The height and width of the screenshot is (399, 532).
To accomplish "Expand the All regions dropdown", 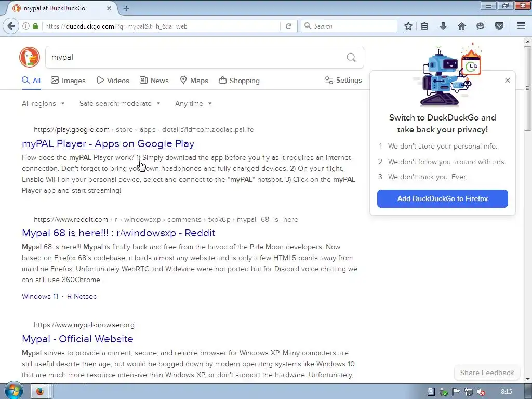I will point(43,103).
